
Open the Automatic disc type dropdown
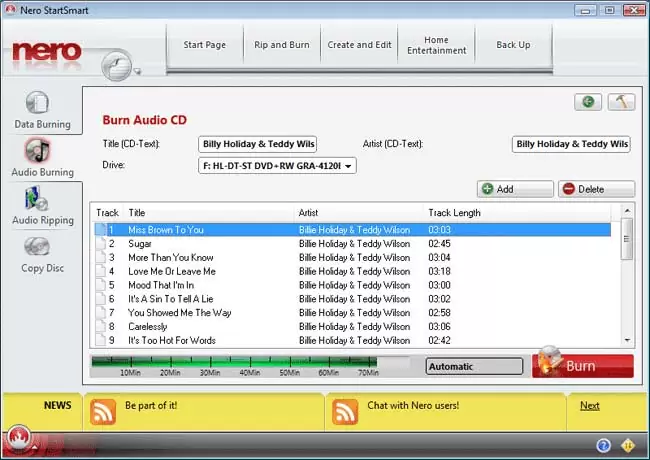point(474,366)
